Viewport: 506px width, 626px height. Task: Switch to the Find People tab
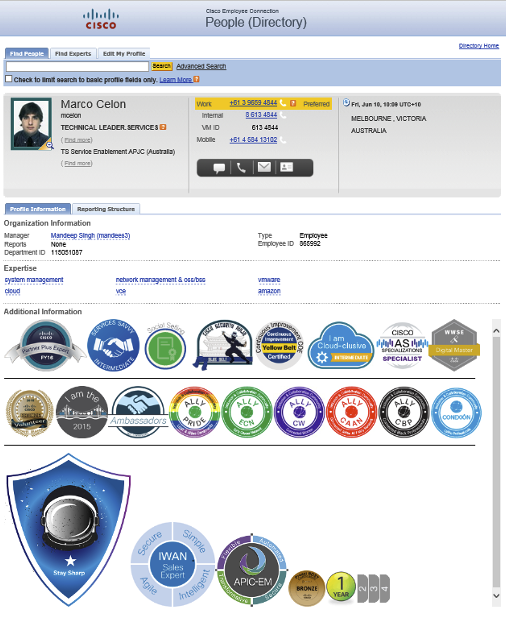point(27,53)
